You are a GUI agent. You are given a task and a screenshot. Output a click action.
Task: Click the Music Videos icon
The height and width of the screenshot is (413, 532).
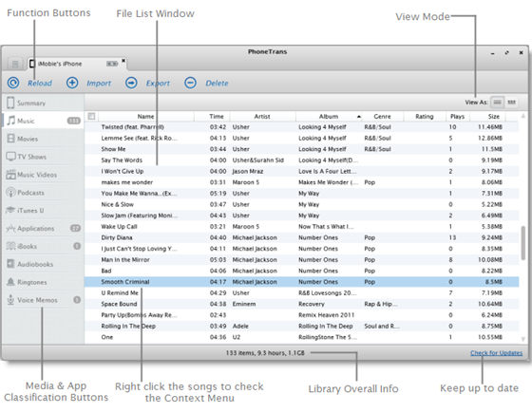pos(10,175)
